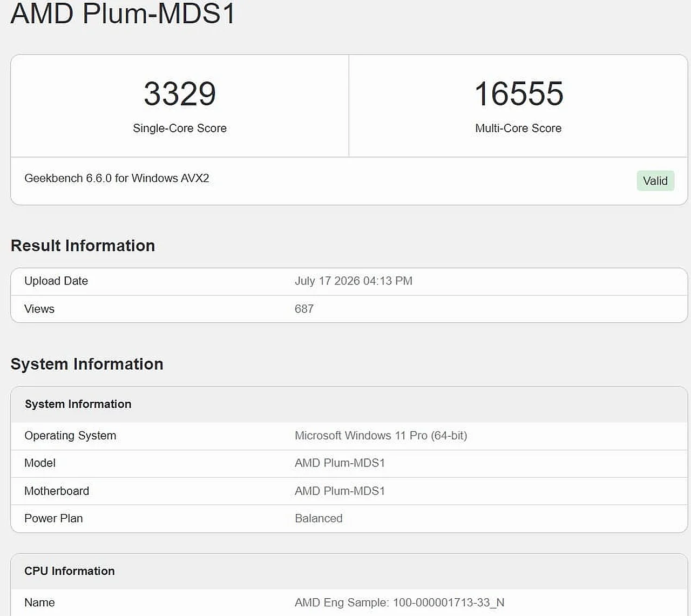The image size is (691, 616).
Task: Select Microsoft Windows 11 Pro (64-bit) value
Action: point(381,436)
